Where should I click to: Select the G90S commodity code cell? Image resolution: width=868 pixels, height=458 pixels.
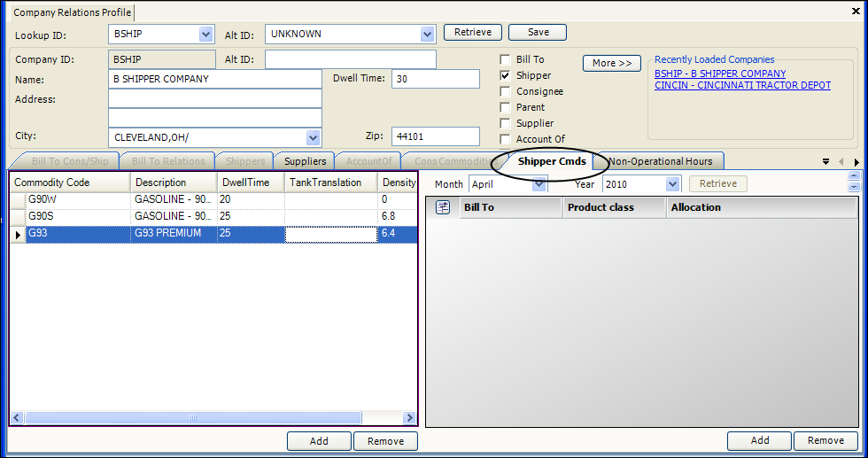(78, 216)
